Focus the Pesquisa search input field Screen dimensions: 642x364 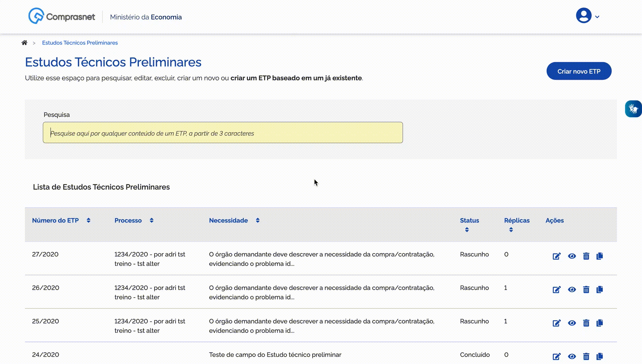(223, 133)
